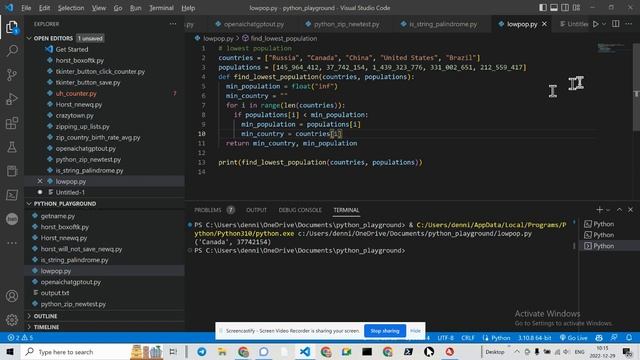
Task: Open Task View on the taskbar
Action: pos(173,352)
